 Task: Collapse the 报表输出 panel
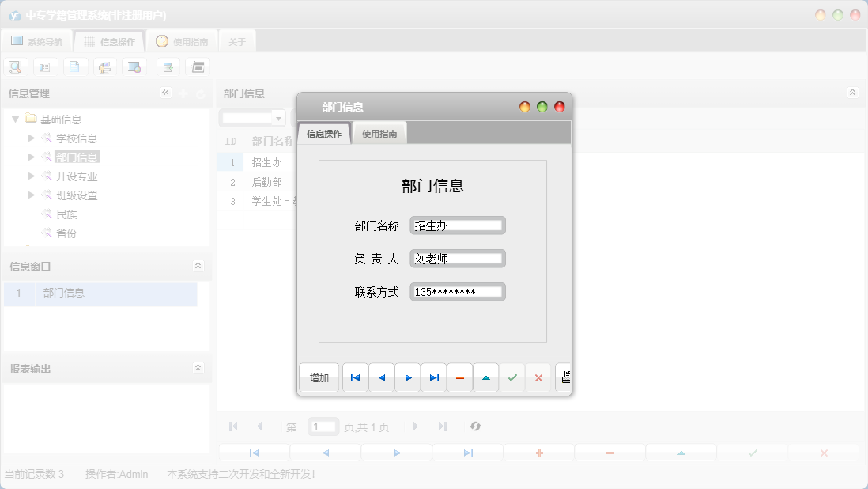tap(198, 366)
